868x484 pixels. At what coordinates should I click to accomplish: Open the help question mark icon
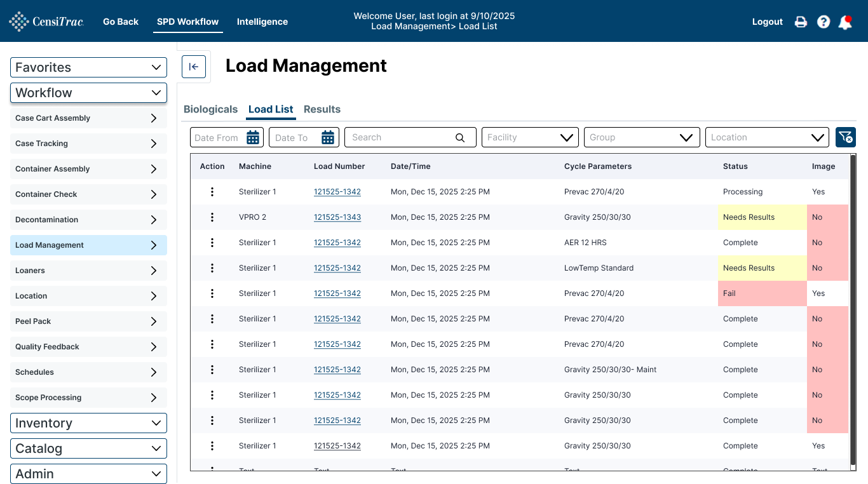coord(824,22)
